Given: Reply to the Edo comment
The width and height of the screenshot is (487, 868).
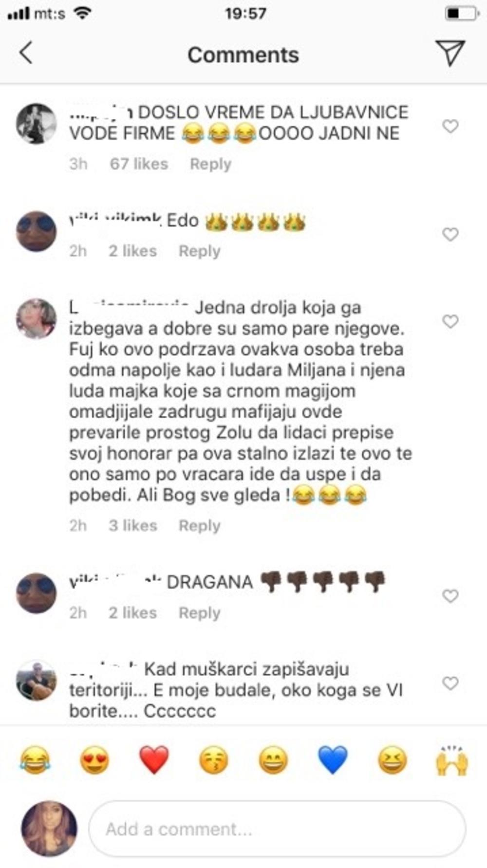Looking at the screenshot, I should click(199, 251).
